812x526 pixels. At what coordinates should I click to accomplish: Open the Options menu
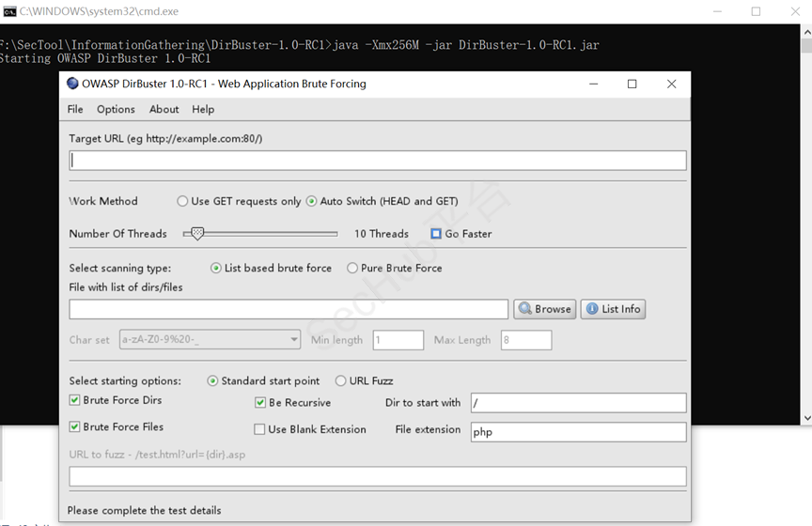(116, 109)
